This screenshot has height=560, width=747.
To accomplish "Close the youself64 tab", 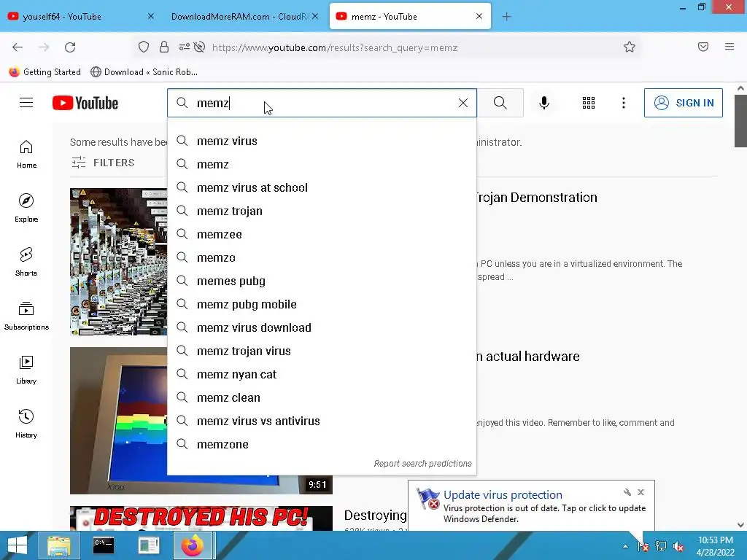I will pyautogui.click(x=150, y=16).
